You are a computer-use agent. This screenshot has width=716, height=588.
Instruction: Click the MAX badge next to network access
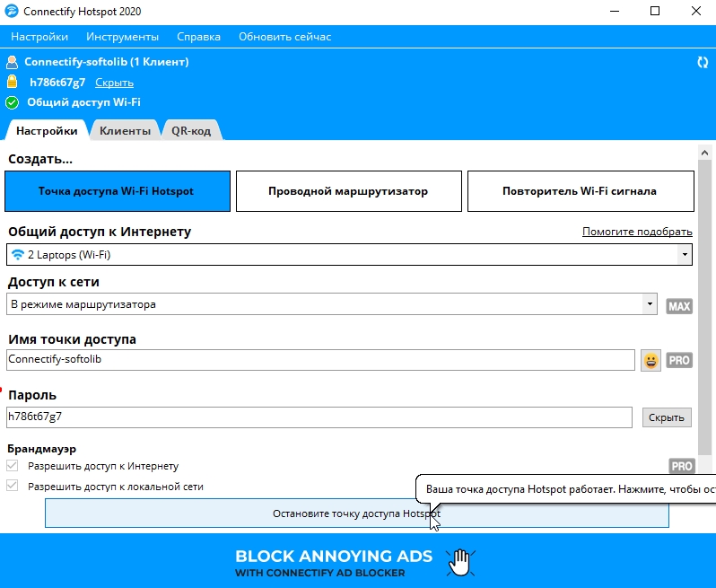click(x=679, y=306)
